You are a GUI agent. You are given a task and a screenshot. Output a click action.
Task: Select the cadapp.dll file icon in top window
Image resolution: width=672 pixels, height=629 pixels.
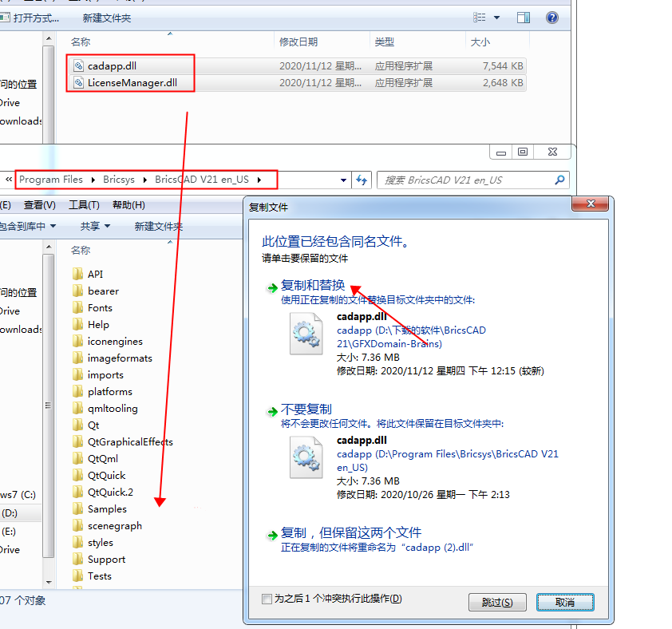[78, 65]
